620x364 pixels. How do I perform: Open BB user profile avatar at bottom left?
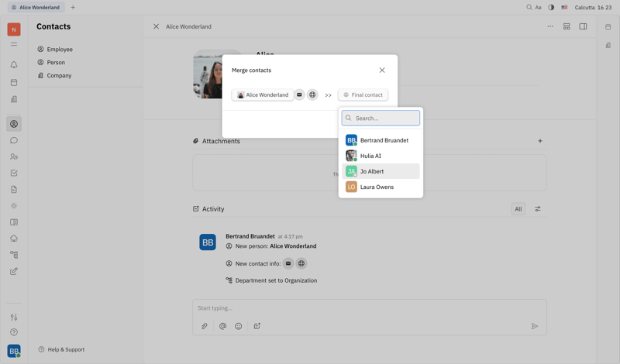pyautogui.click(x=14, y=351)
